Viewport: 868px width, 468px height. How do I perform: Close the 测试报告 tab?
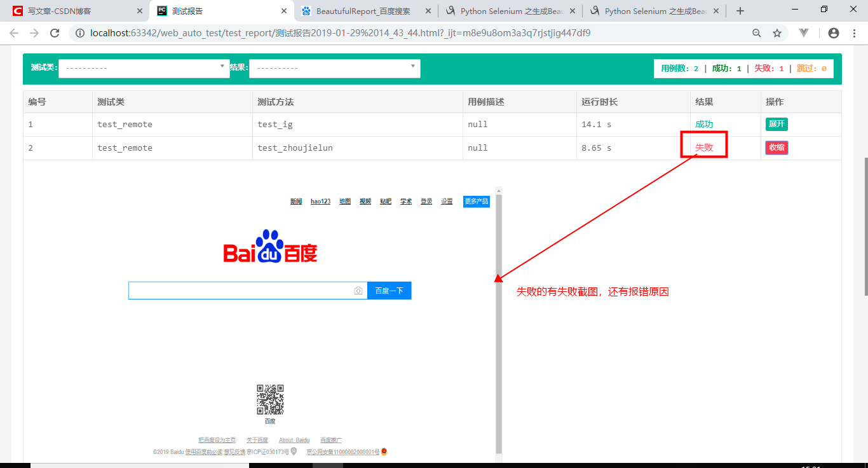click(x=284, y=11)
